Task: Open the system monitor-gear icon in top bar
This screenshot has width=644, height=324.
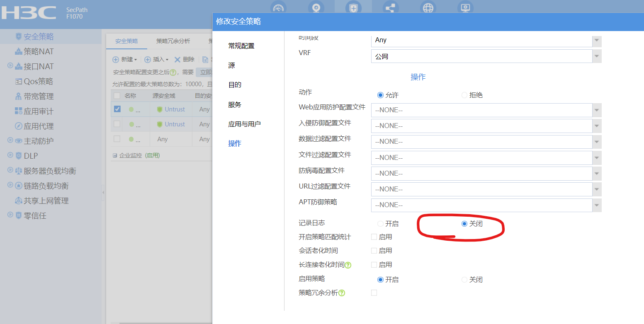Action: pos(465,8)
